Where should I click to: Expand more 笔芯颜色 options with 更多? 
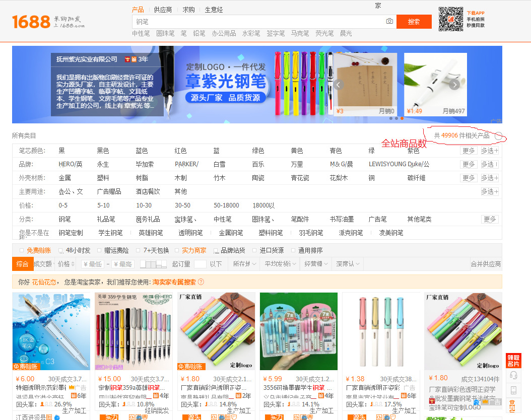(469, 151)
